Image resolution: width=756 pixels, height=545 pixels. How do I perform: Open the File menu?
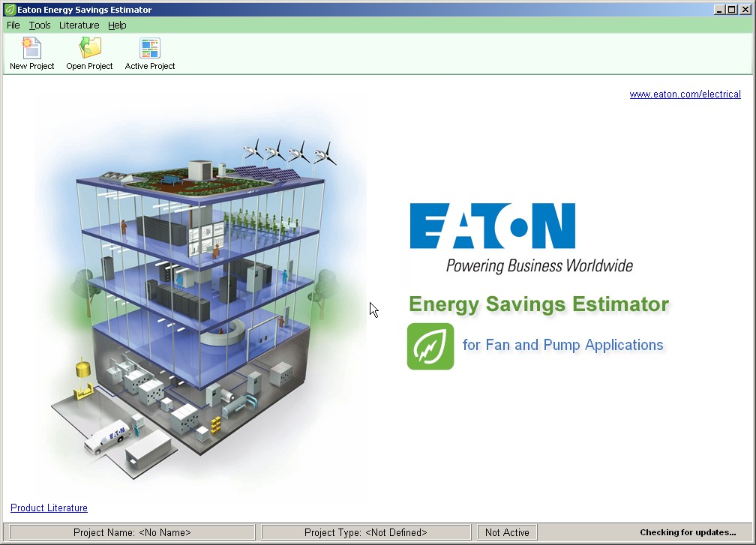(13, 25)
